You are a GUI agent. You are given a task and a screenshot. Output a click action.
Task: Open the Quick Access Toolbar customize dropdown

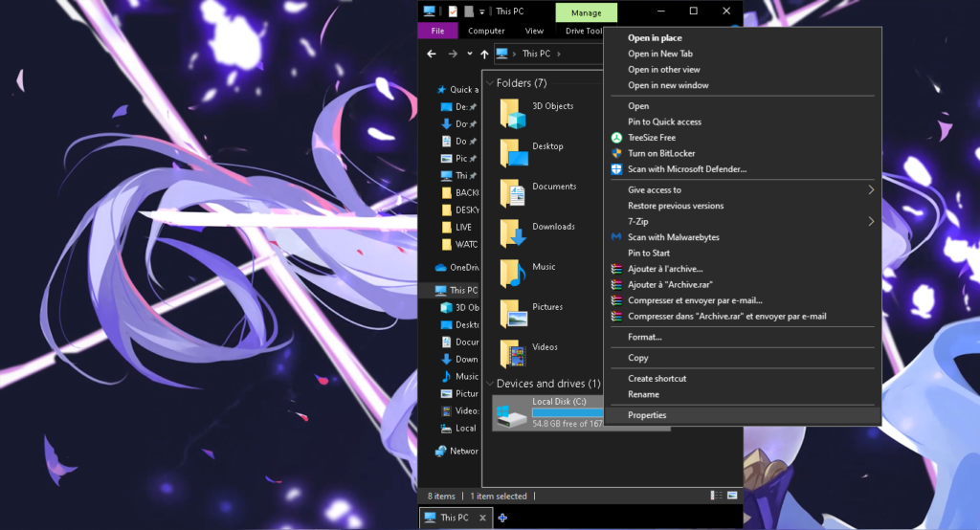coord(482,11)
